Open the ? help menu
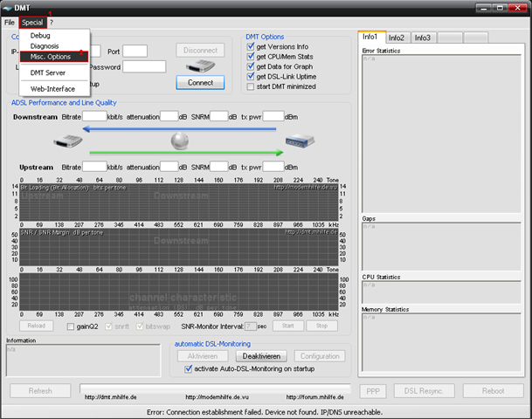Viewport: 532px width, 419px height. [x=52, y=23]
